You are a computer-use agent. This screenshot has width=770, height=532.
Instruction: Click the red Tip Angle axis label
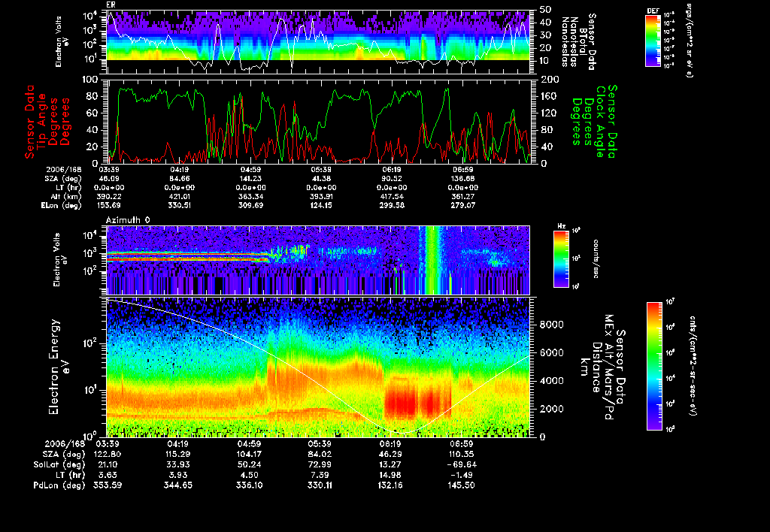pos(47,122)
